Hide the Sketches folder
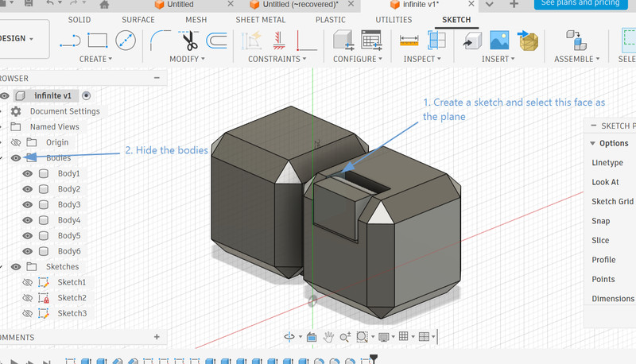636x364 pixels. [x=16, y=267]
